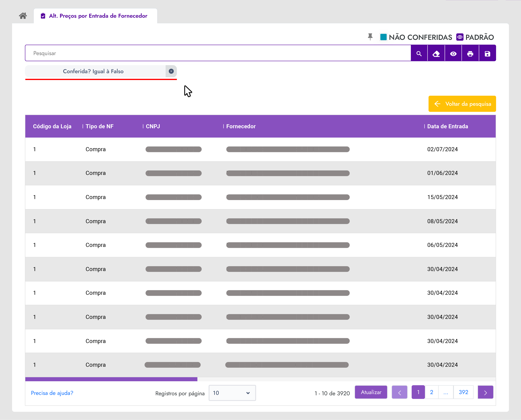The width and height of the screenshot is (521, 420).
Task: Open the Registros por página dropdown
Action: click(x=232, y=393)
